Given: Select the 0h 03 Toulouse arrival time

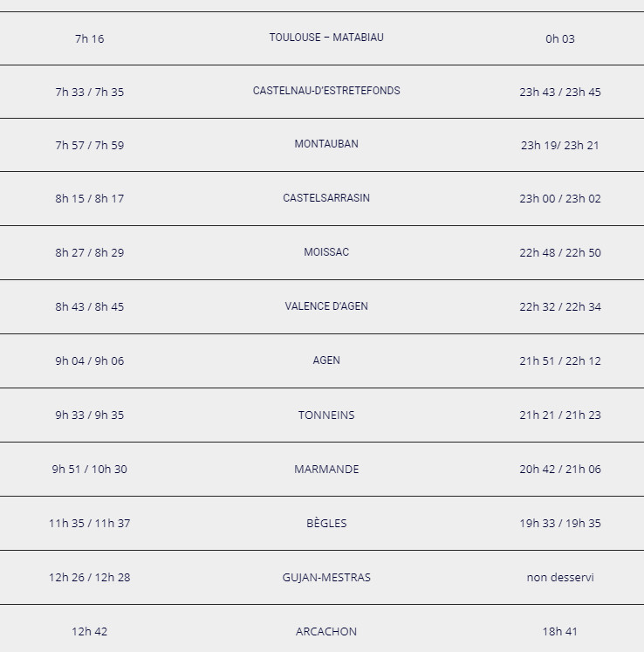Looking at the screenshot, I should [x=560, y=38].
